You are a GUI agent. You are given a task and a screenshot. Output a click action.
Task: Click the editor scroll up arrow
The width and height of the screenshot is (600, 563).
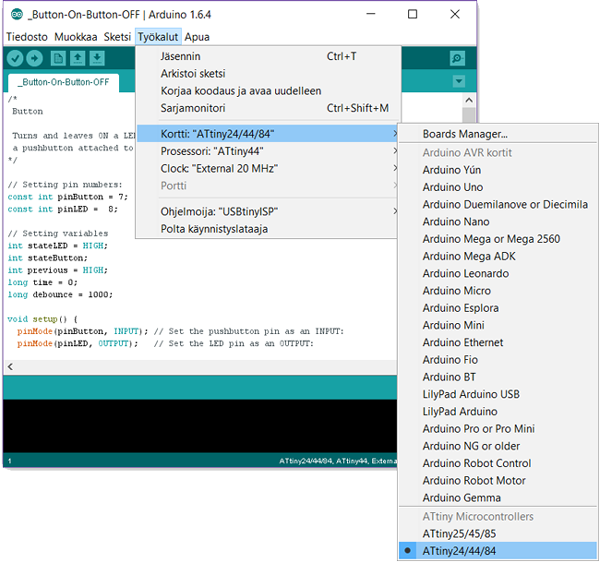point(469,100)
